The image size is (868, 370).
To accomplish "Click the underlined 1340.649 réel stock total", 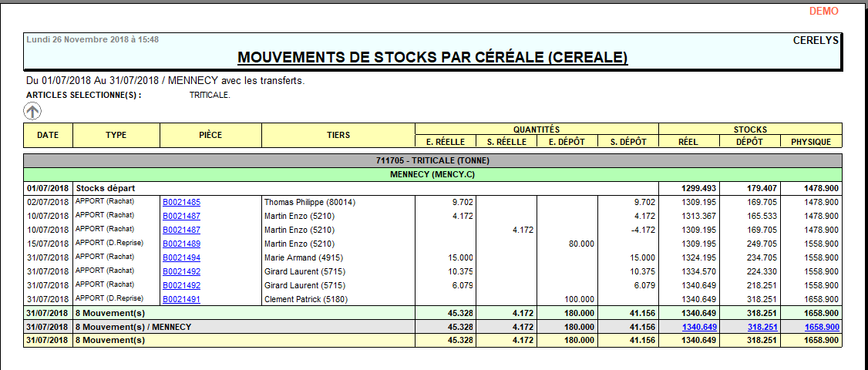I will tap(698, 327).
